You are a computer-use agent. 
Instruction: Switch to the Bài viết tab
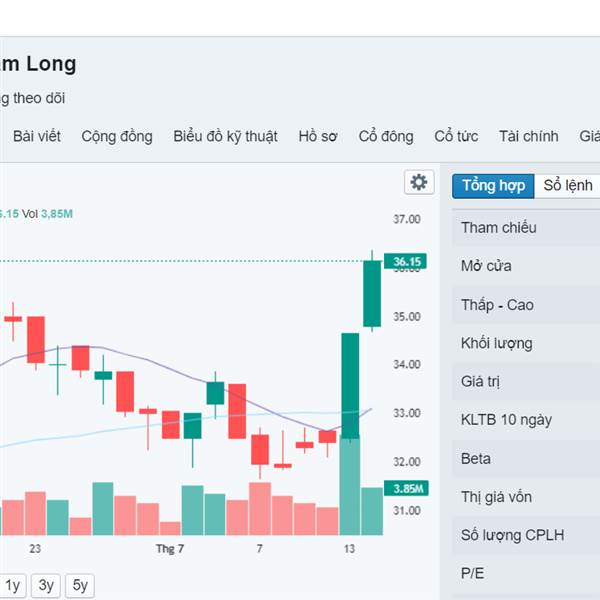pyautogui.click(x=39, y=137)
